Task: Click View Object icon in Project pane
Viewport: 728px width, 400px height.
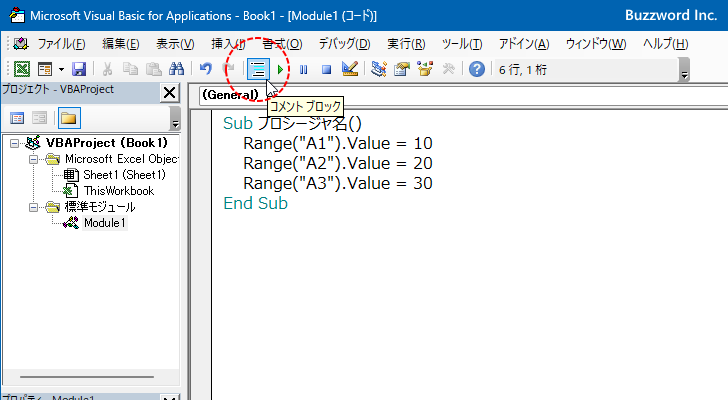Action: (x=39, y=118)
